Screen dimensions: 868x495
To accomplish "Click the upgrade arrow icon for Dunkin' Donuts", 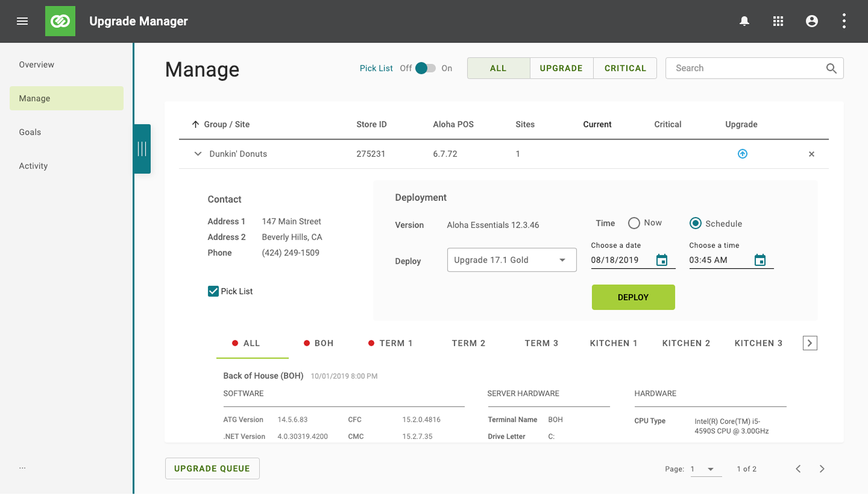I will pyautogui.click(x=742, y=154).
